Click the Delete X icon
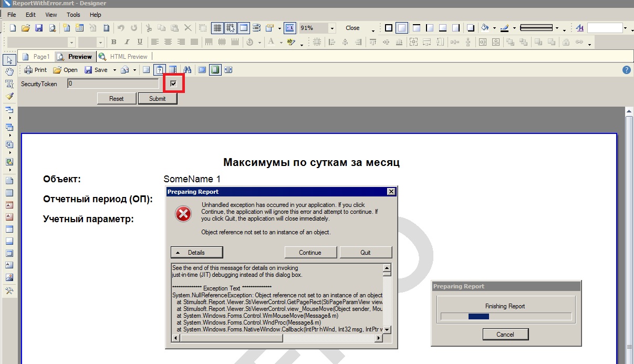This screenshot has height=364, width=634. [188, 28]
